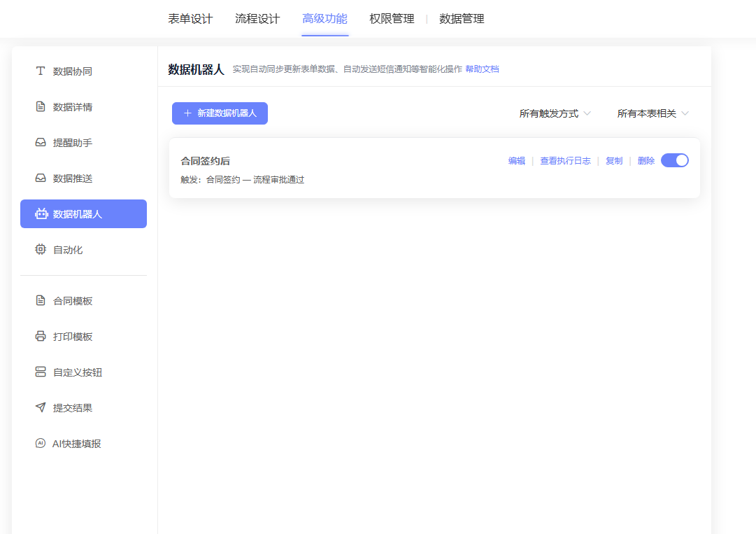Disable the 合同签约后 robot toggle switch

(674, 160)
